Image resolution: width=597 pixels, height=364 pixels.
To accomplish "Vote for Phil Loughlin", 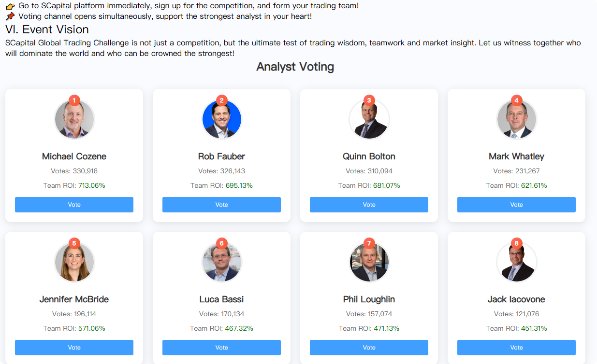I will [x=369, y=348].
